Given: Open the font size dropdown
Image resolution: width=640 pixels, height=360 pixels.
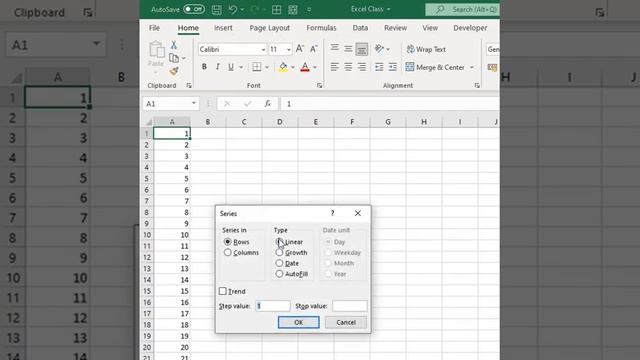Looking at the screenshot, I should pyautogui.click(x=289, y=49).
